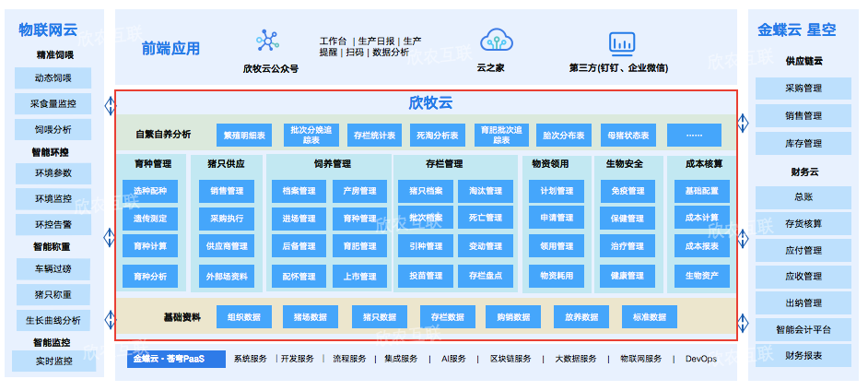The height and width of the screenshot is (391, 868).
Task: Select the 后备管理 module
Action: tap(299, 246)
